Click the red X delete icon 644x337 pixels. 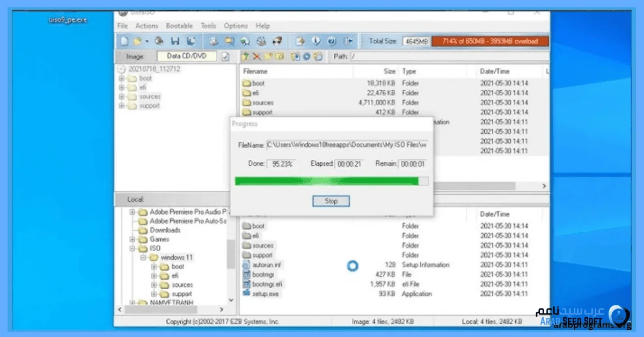pos(257,56)
